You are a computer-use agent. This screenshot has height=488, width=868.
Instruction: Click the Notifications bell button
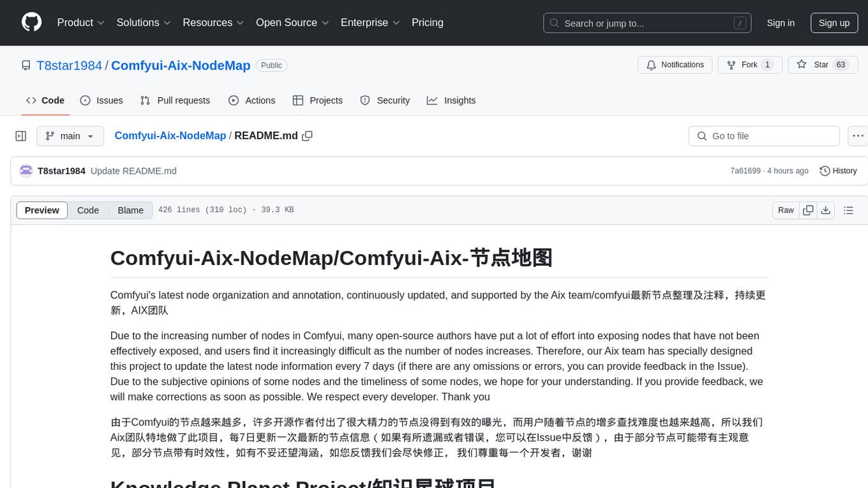pyautogui.click(x=675, y=65)
